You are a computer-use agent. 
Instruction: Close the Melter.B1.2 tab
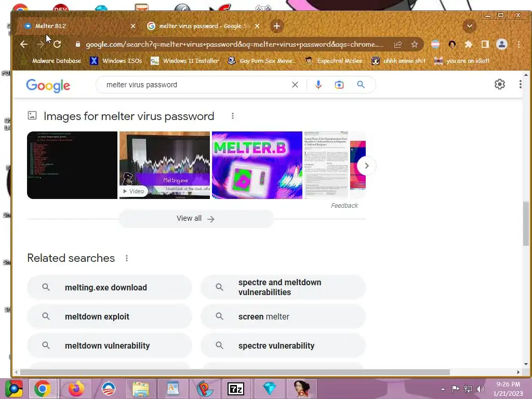(x=133, y=26)
